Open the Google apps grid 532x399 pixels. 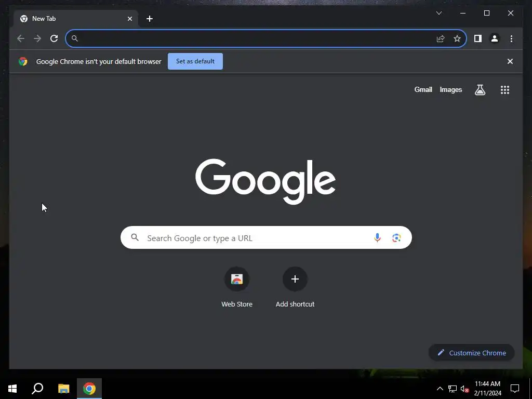[505, 90]
